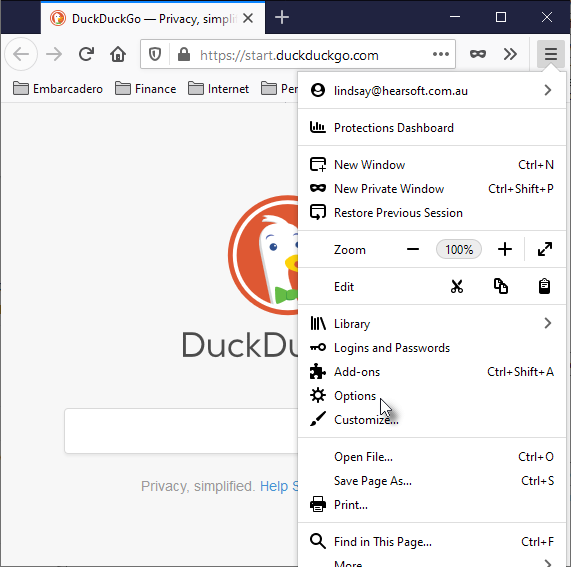Zoom out with the minus button
Image resolution: width=571 pixels, height=567 pixels.
[413, 249]
